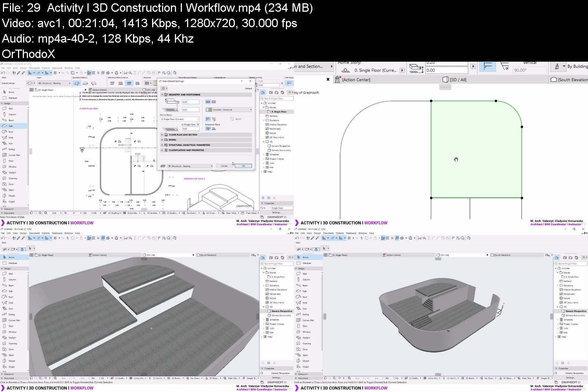Switch to the 3D / All tab in top-right frame
This screenshot has width=588, height=392.
coord(455,80)
